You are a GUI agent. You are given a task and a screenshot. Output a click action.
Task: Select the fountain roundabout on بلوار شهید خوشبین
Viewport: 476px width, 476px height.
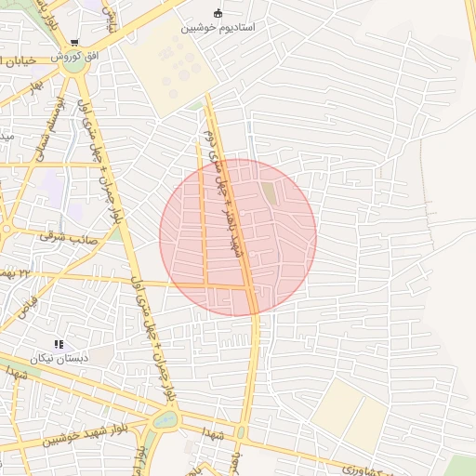[166, 420]
